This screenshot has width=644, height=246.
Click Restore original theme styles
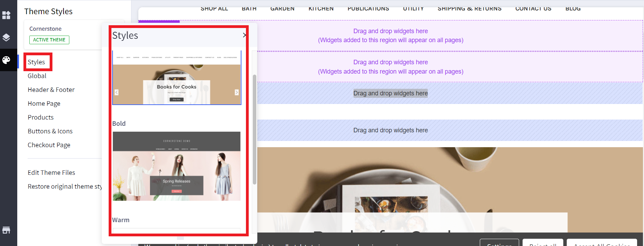(65, 187)
